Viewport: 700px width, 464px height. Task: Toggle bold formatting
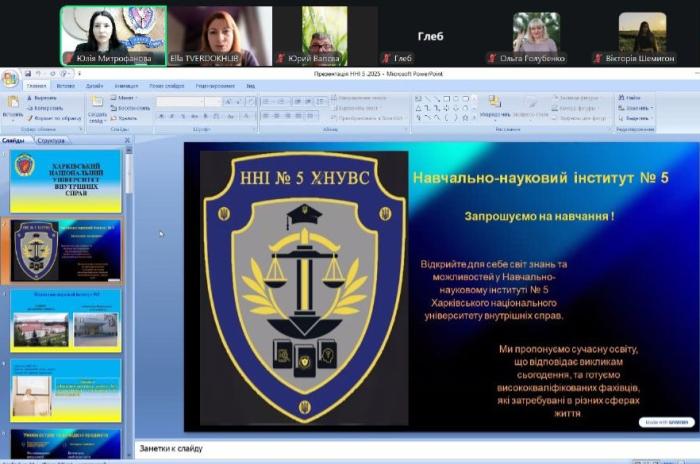pyautogui.click(x=161, y=116)
